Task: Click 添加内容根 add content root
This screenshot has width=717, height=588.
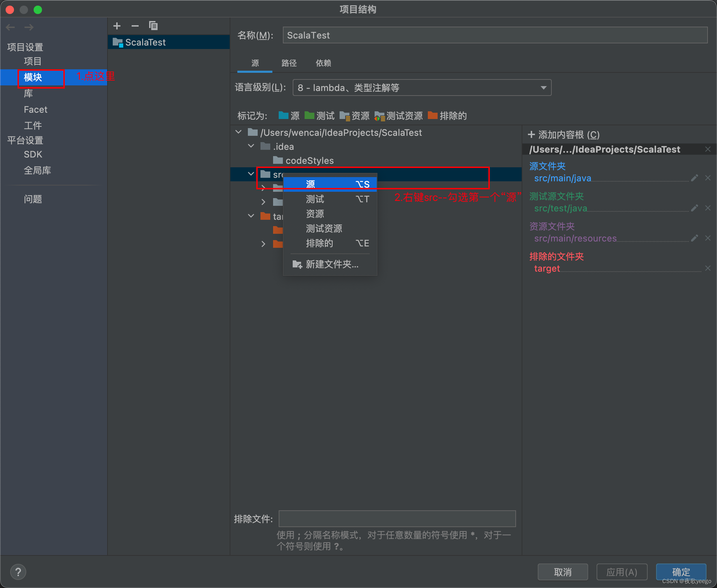Action: coord(564,135)
